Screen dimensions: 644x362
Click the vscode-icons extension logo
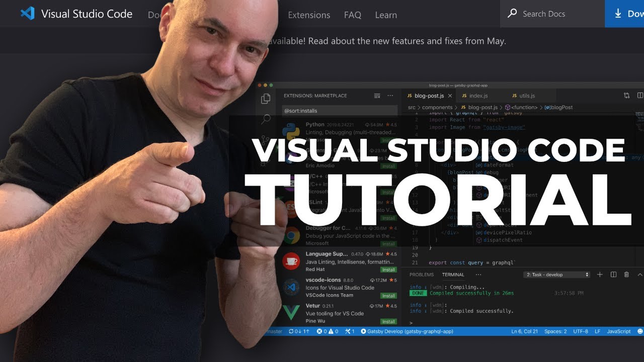point(291,288)
